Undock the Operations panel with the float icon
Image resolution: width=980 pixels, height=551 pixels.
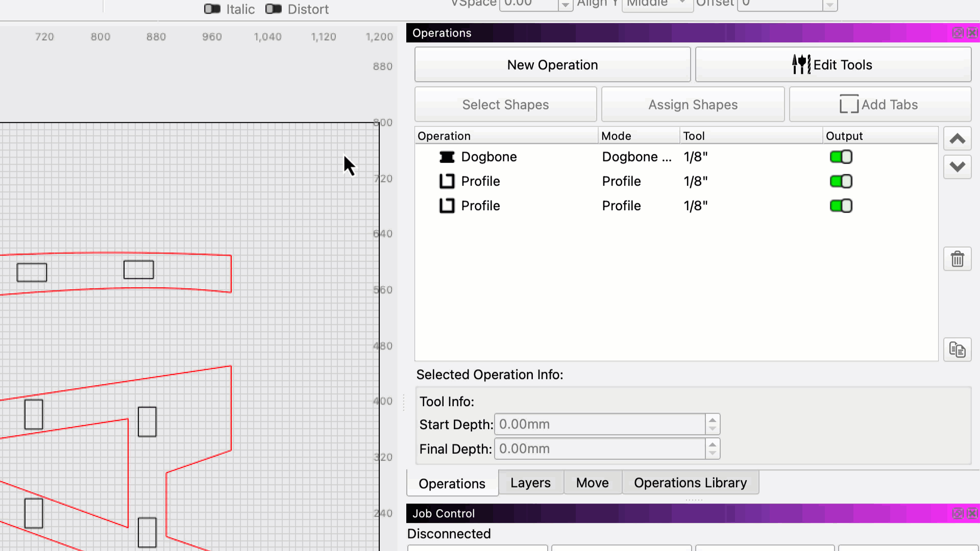pos(958,33)
